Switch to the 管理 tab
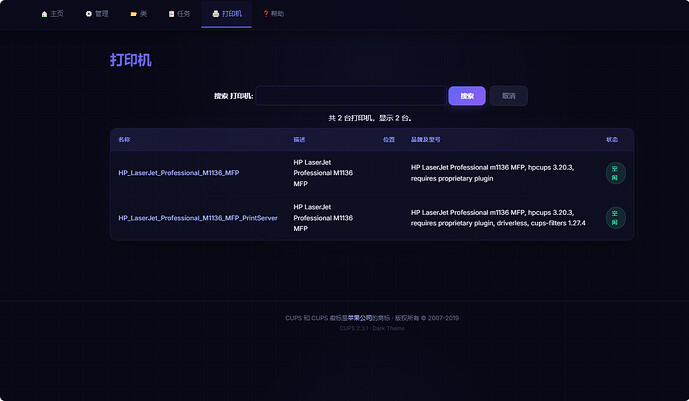The width and height of the screenshot is (689, 401). (97, 14)
